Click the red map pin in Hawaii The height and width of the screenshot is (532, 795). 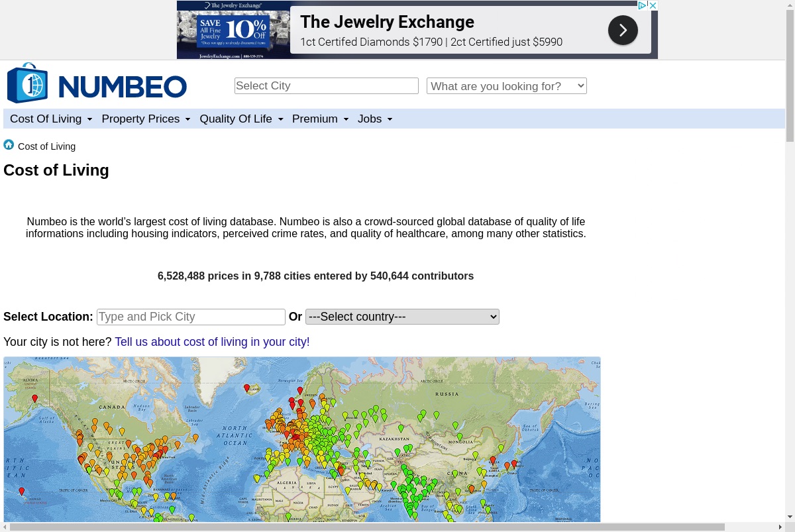pos(22,492)
